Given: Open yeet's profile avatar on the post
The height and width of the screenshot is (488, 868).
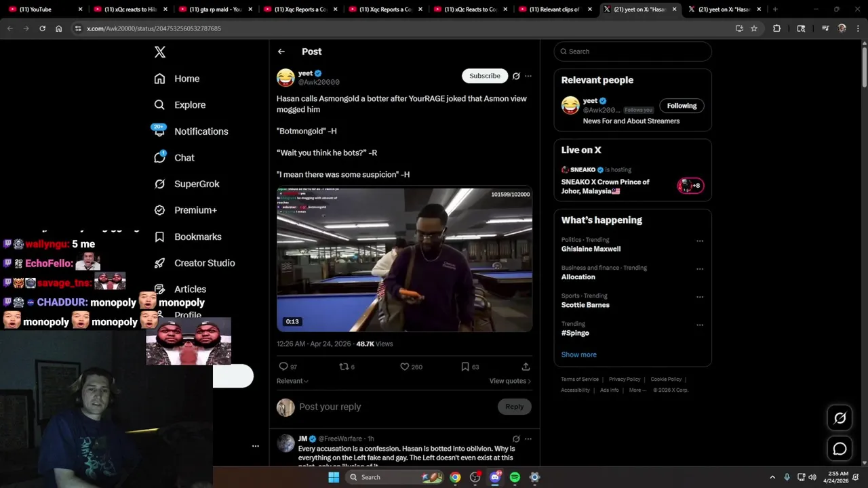Looking at the screenshot, I should click(x=285, y=77).
